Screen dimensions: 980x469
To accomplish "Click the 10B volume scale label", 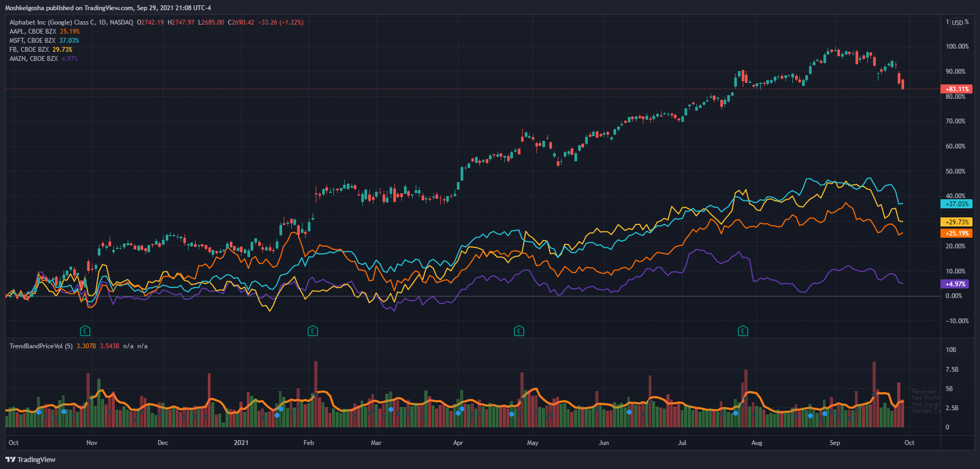I will click(x=951, y=350).
